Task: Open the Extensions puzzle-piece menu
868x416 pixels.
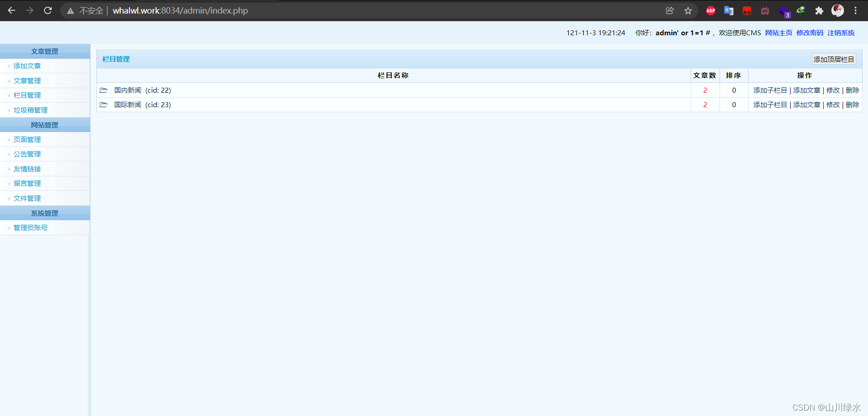Action: (x=819, y=10)
